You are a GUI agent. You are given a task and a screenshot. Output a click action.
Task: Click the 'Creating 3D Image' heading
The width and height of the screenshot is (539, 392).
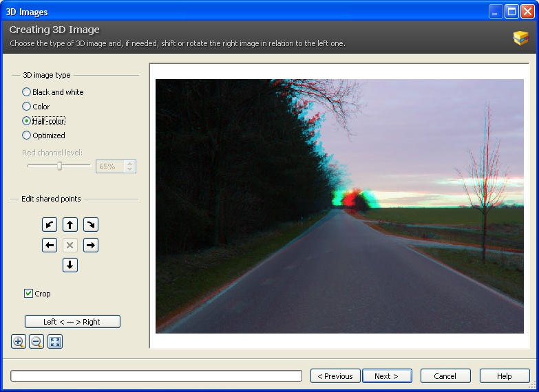click(x=54, y=30)
